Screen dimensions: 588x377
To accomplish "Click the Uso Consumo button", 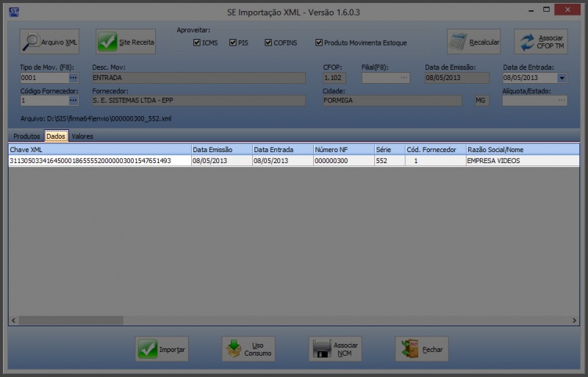I will pyautogui.click(x=248, y=349).
